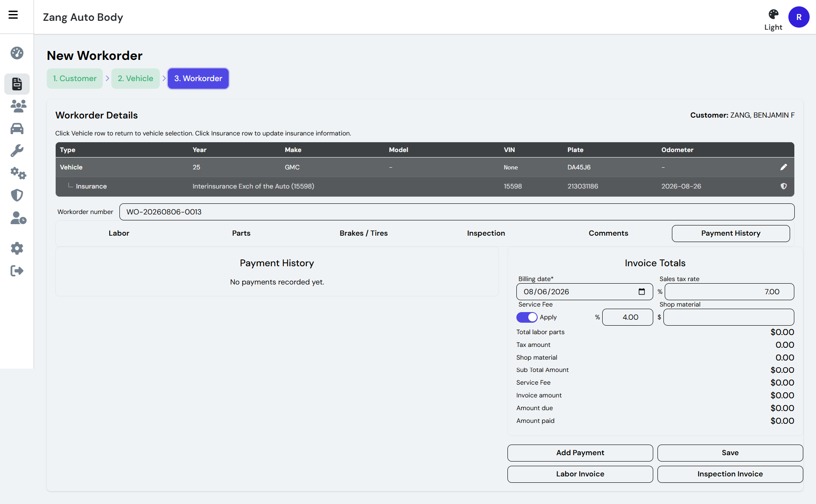
Task: Open the double gears parts icon in sidebar
Action: pos(18,173)
